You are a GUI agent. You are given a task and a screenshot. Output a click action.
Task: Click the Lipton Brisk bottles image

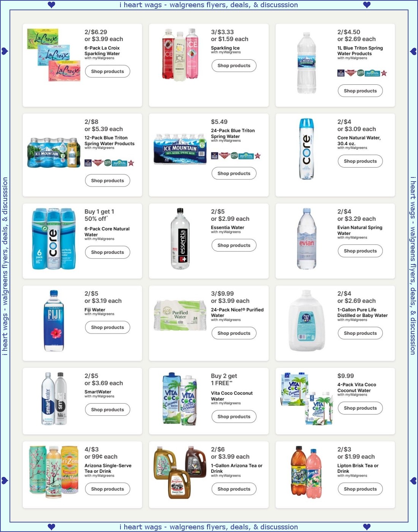pos(307,472)
